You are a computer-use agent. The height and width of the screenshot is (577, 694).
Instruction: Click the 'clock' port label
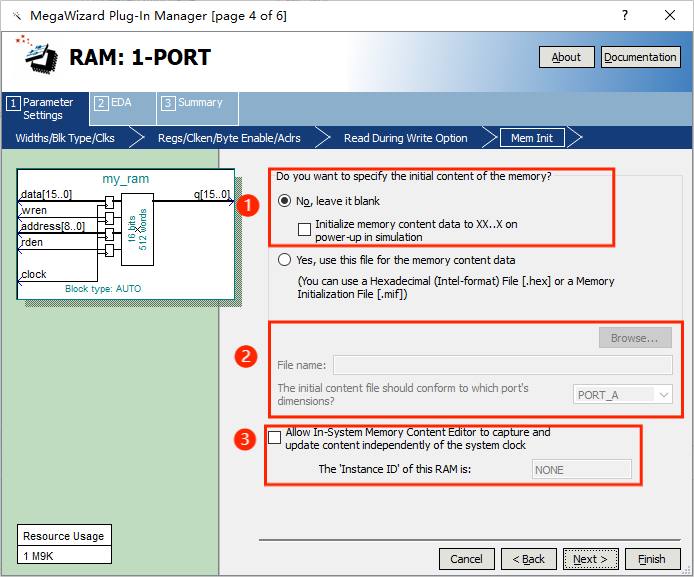[34, 274]
